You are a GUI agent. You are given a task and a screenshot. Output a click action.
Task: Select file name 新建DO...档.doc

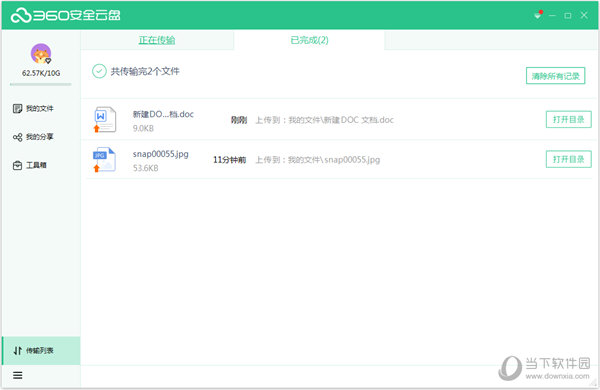163,114
